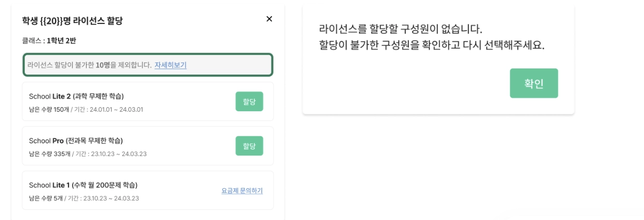
Task: Click the 구성원이 없습니다 alert message
Action: pyautogui.click(x=401, y=29)
